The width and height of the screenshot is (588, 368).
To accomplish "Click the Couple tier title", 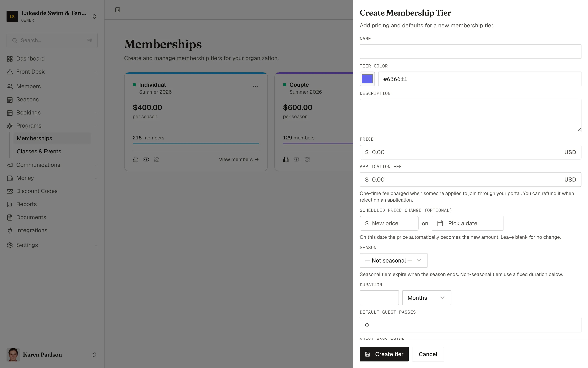I will click(x=299, y=85).
